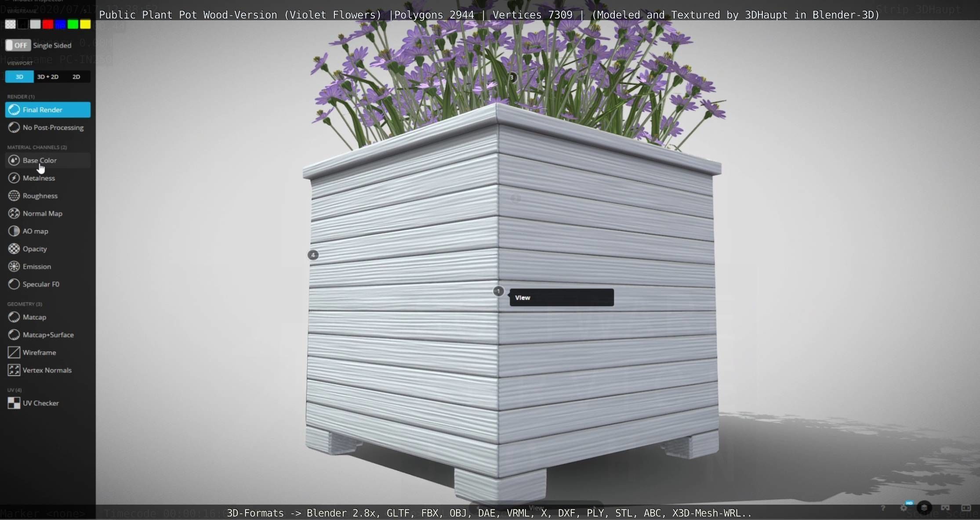Show the Base Color channel
This screenshot has width=980, height=520.
click(x=48, y=160)
